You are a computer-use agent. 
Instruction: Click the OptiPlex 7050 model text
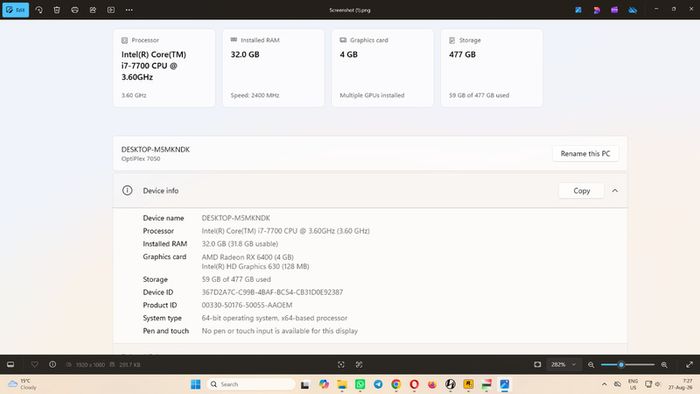coord(141,159)
